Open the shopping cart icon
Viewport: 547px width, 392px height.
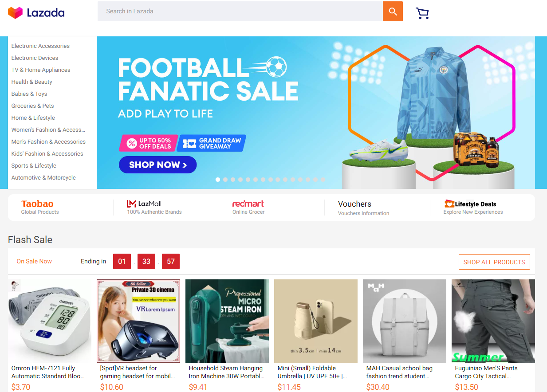tap(422, 13)
